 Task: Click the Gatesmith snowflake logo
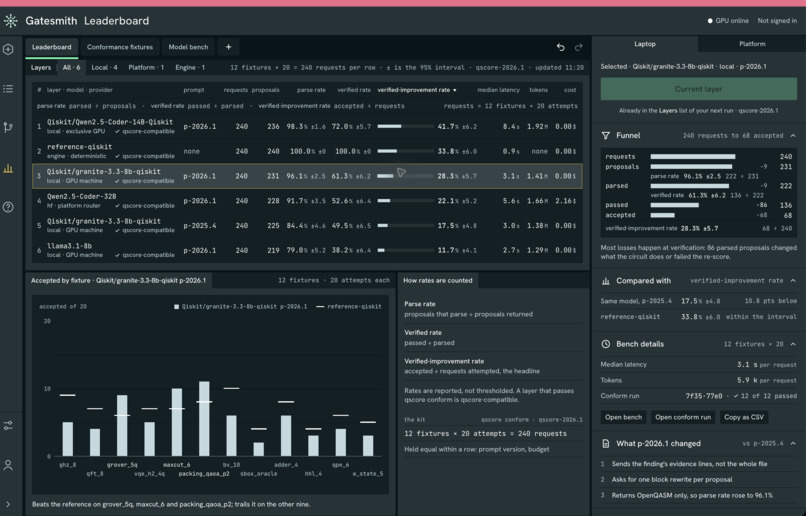(x=10, y=21)
